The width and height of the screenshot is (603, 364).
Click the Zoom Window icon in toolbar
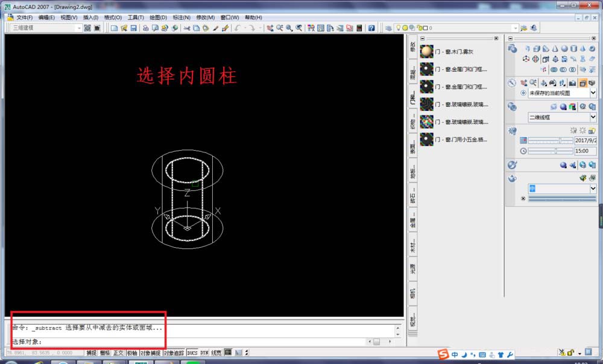pos(289,28)
